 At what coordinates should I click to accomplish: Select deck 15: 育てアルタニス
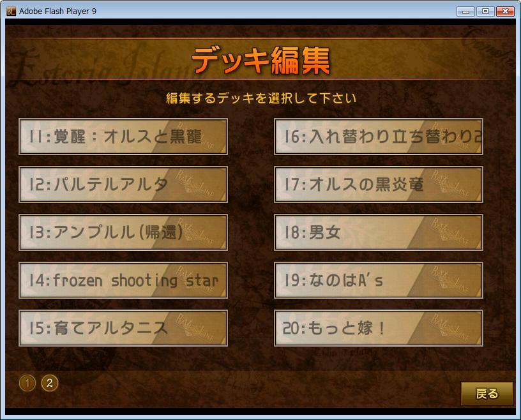(123, 328)
